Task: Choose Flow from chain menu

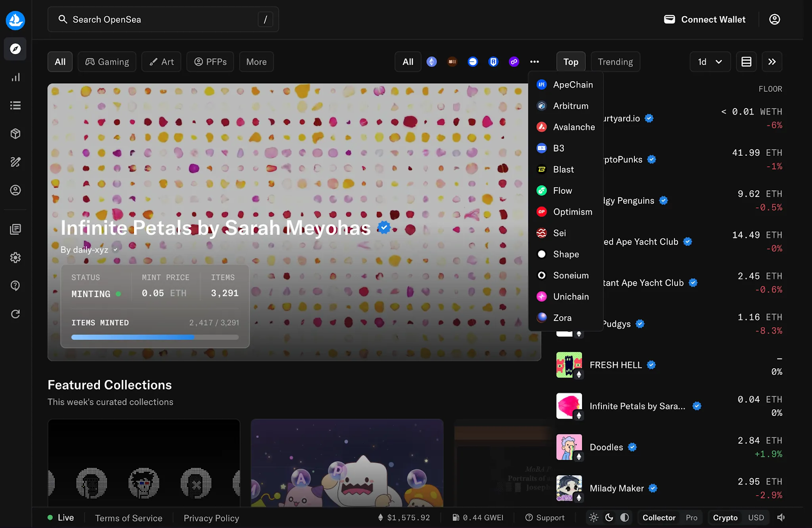Action: coord(565,191)
